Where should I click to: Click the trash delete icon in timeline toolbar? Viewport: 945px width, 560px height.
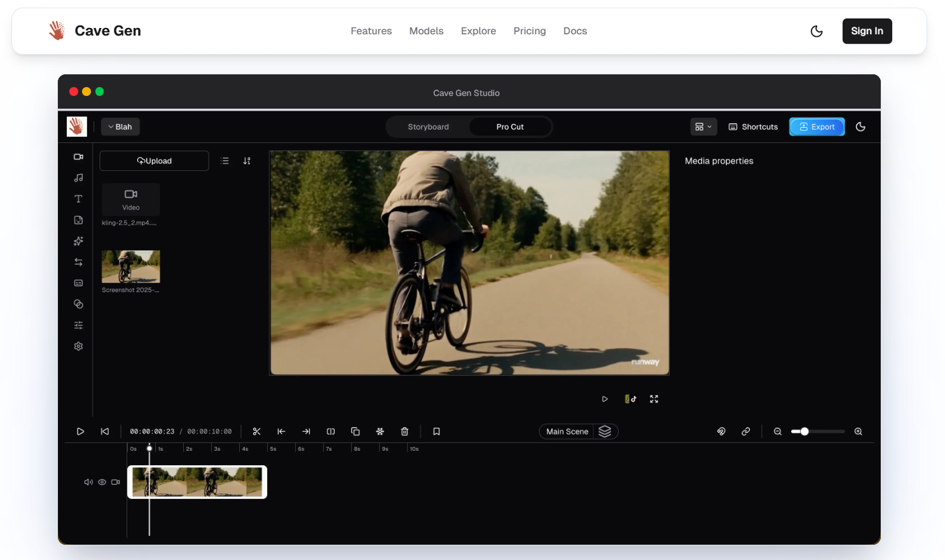(x=404, y=432)
